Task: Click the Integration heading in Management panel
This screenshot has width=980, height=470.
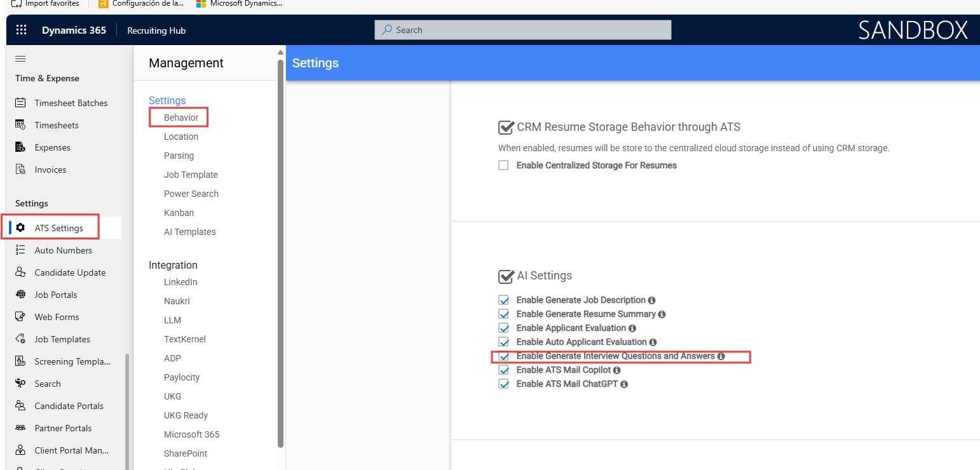Action: point(173,265)
